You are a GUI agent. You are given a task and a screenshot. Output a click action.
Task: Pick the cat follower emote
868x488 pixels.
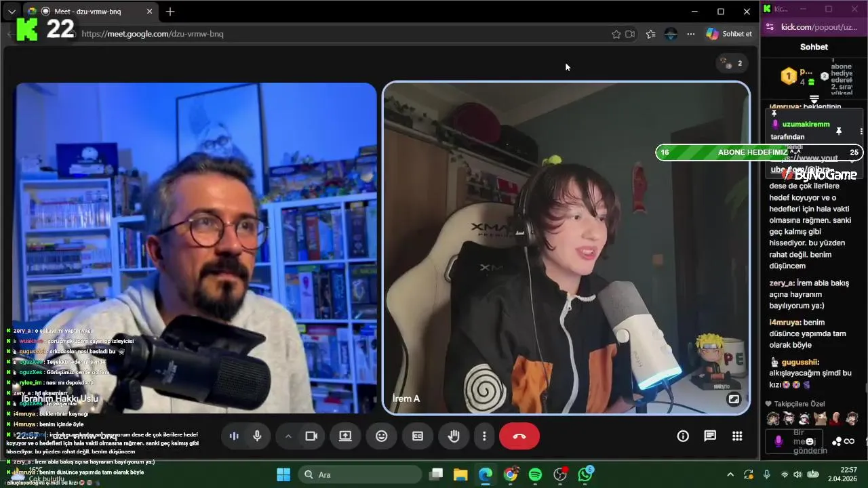821,418
